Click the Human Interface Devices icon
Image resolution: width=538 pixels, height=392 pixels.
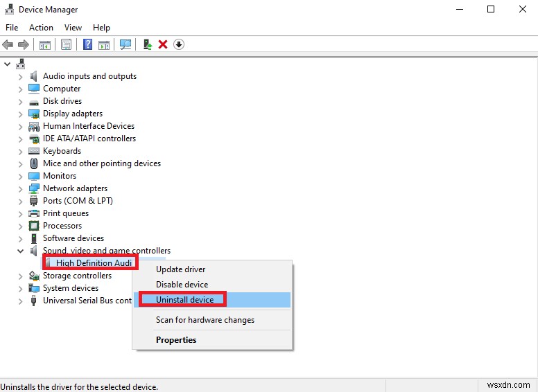(34, 127)
